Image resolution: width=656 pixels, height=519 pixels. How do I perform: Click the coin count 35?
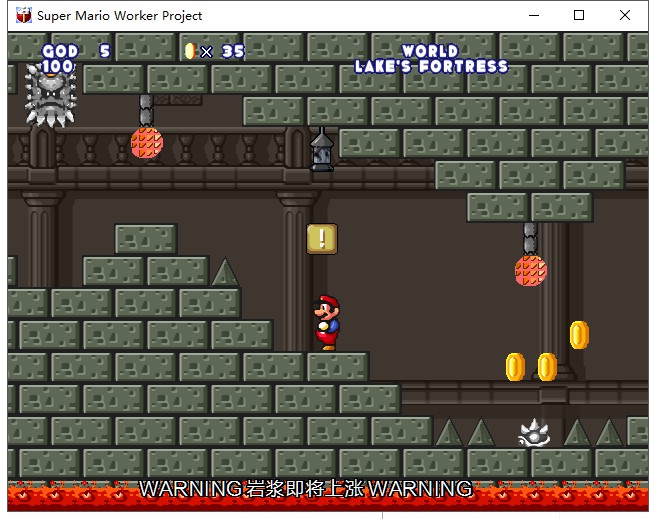[x=233, y=51]
